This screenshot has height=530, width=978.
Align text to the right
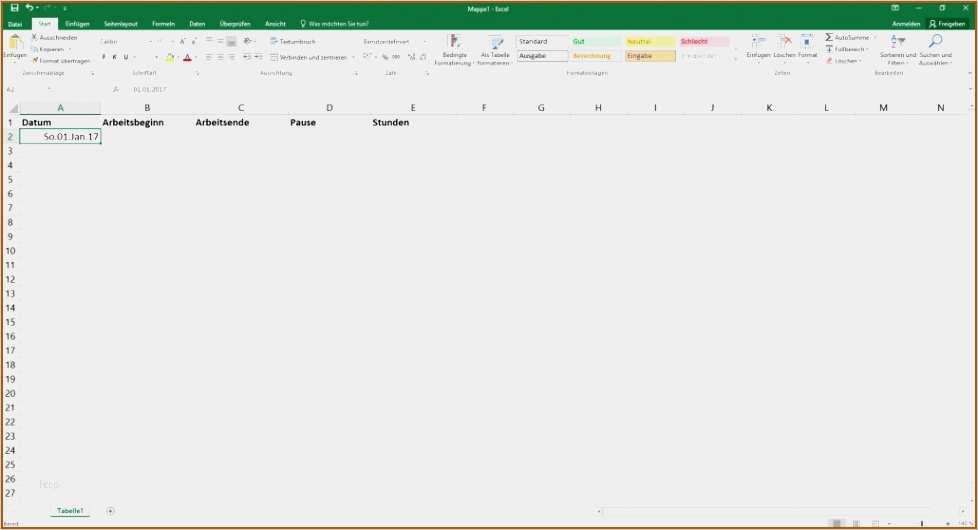click(231, 57)
